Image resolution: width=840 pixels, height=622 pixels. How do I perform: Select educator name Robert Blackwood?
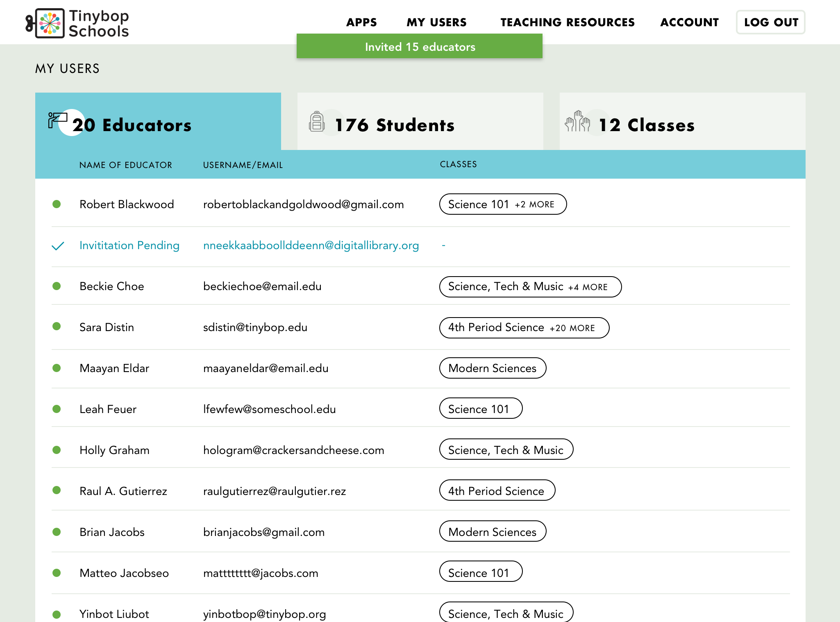127,204
